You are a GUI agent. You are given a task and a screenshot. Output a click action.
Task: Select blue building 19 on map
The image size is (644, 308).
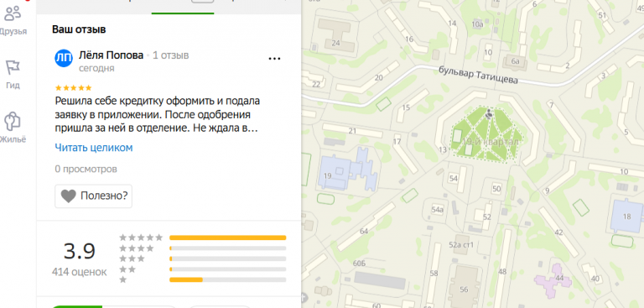[x=348, y=170]
